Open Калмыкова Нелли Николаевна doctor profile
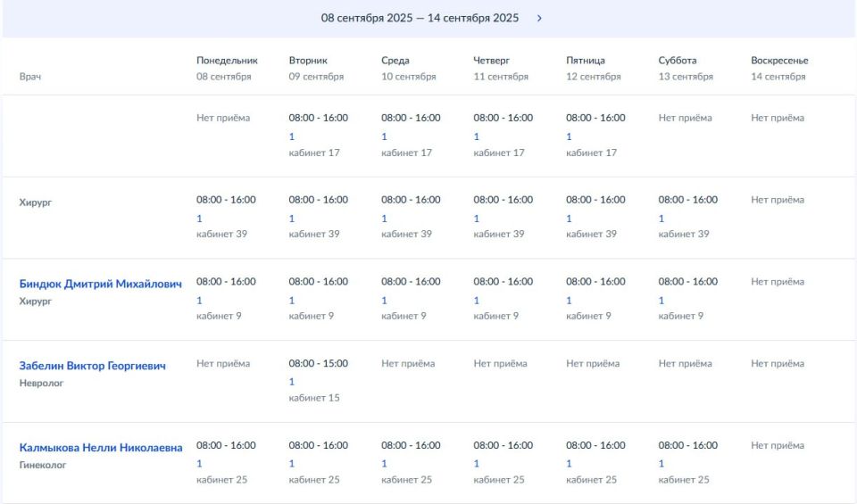Screen dimensions: 857x504 click(101, 448)
